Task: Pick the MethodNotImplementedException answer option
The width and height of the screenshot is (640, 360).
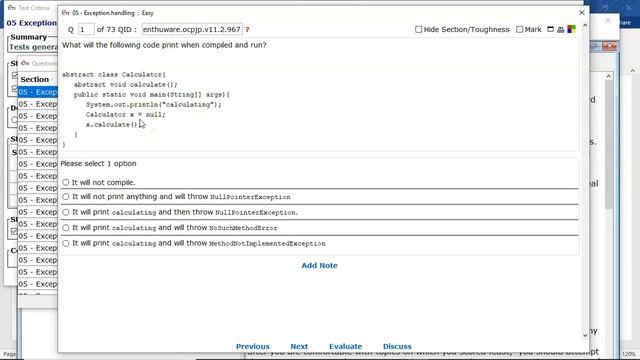Action: click(66, 243)
